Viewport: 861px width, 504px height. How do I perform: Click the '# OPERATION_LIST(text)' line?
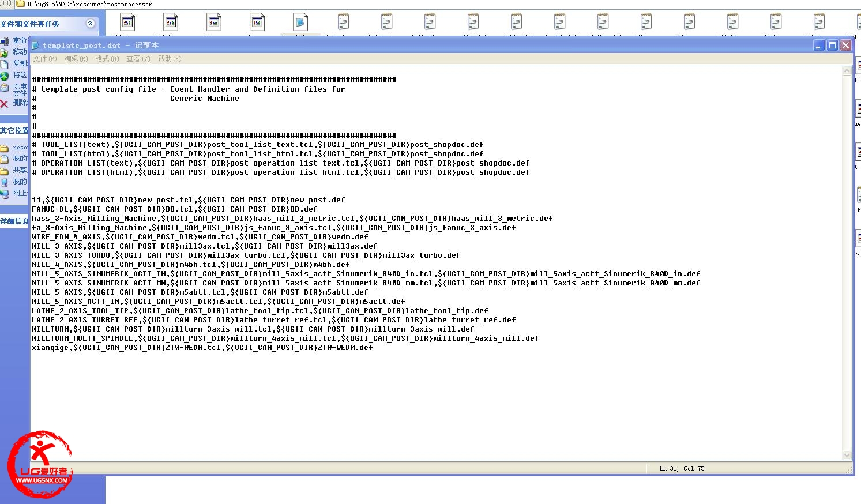click(281, 163)
